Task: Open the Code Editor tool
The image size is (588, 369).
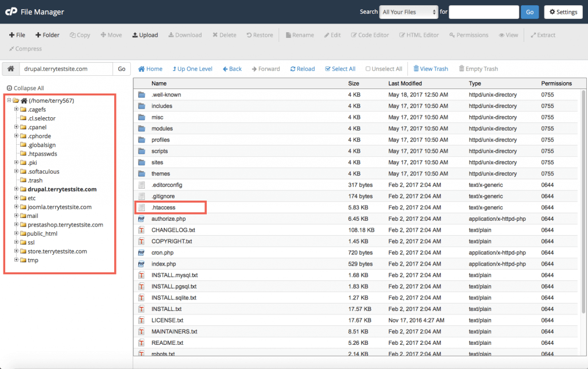Action: click(x=370, y=34)
